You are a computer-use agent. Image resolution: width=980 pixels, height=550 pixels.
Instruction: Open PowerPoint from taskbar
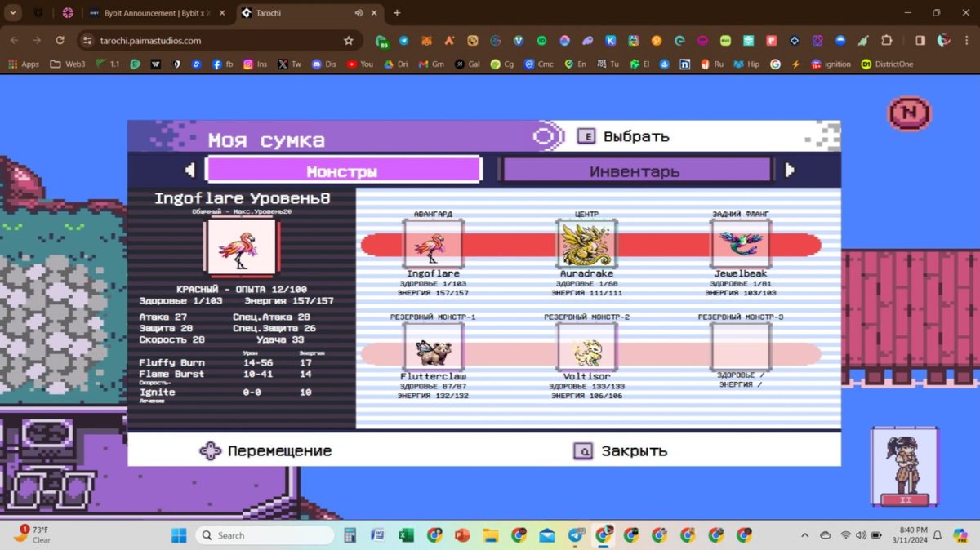click(462, 535)
